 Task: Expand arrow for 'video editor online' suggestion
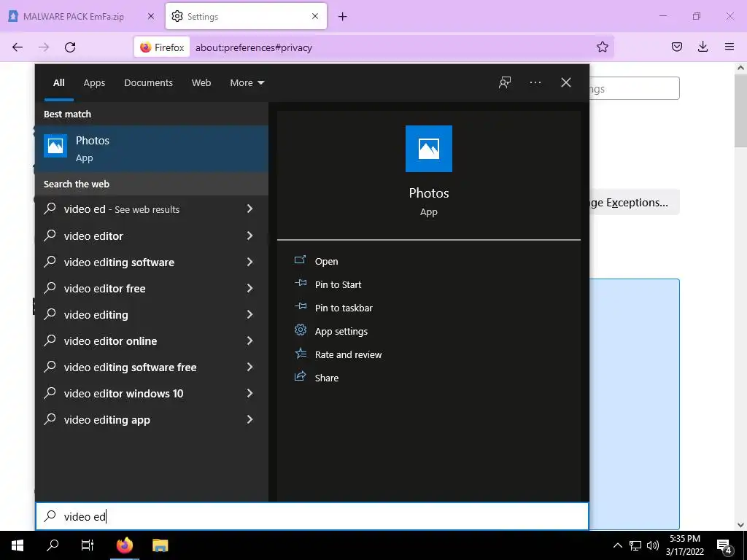pos(249,340)
